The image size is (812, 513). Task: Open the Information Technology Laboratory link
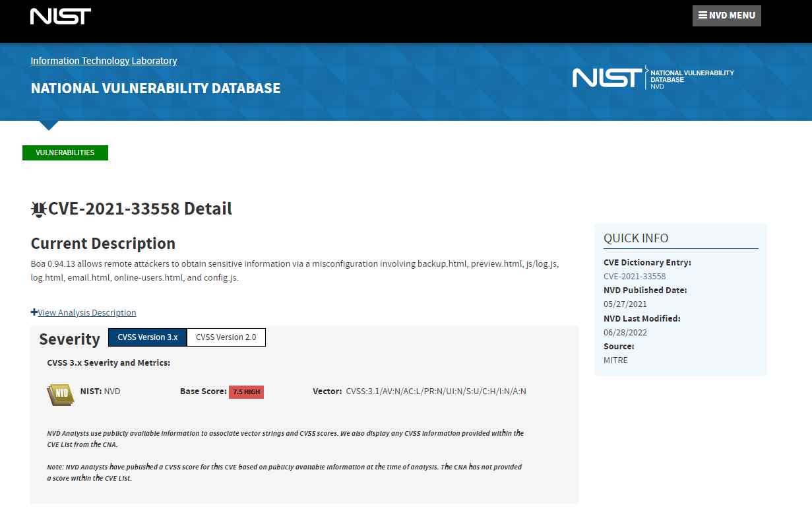click(104, 61)
